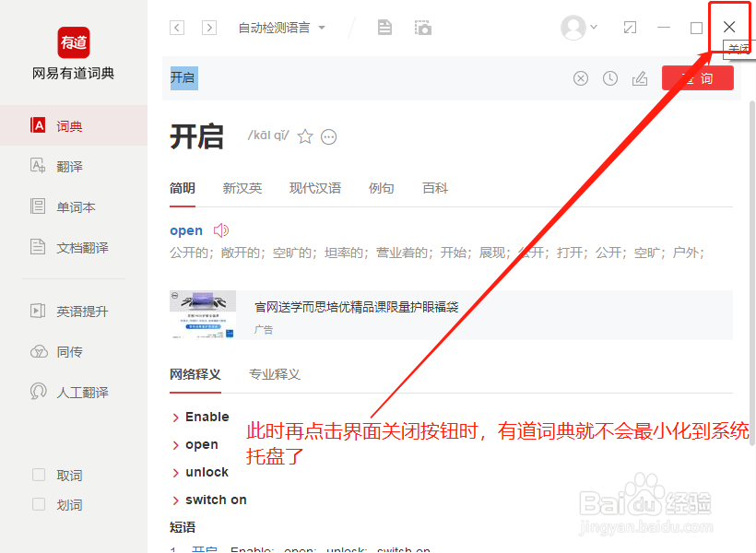Click the more options ellipsis icon beside the pinyin

tap(329, 137)
